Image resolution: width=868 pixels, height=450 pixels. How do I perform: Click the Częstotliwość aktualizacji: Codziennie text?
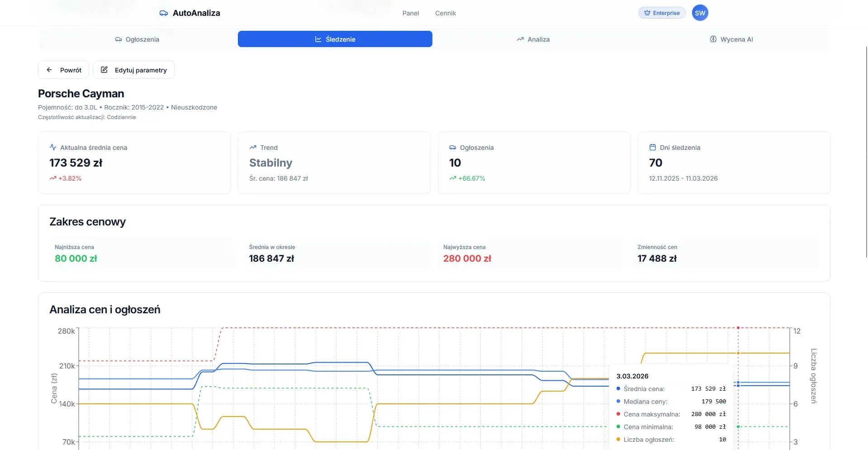point(87,117)
